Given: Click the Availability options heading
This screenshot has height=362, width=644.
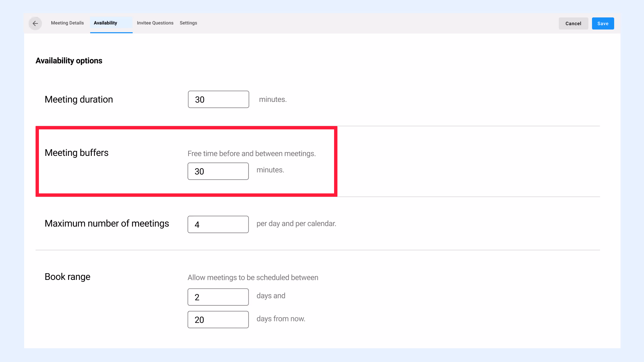Looking at the screenshot, I should tap(69, 61).
